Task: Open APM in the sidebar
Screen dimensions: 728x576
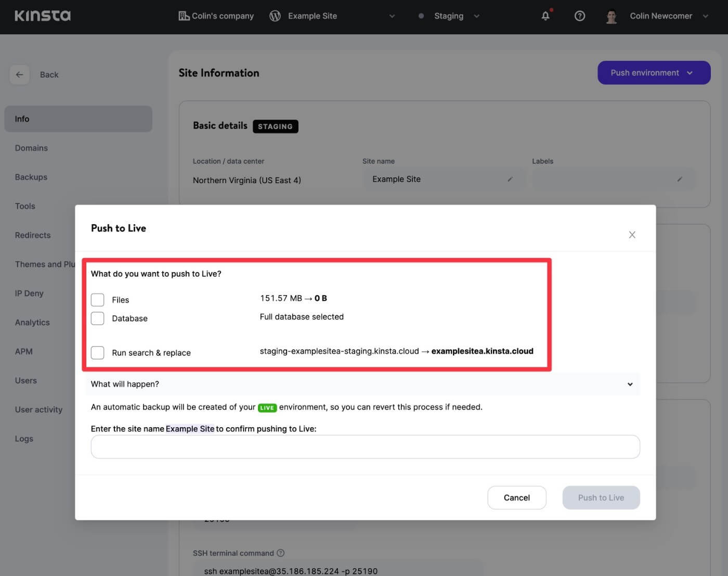Action: point(23,352)
